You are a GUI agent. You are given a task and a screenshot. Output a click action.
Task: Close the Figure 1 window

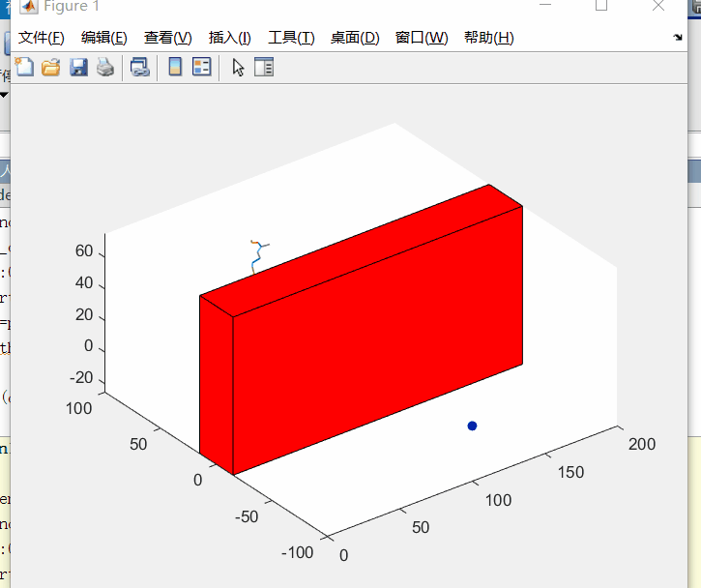(x=658, y=6)
